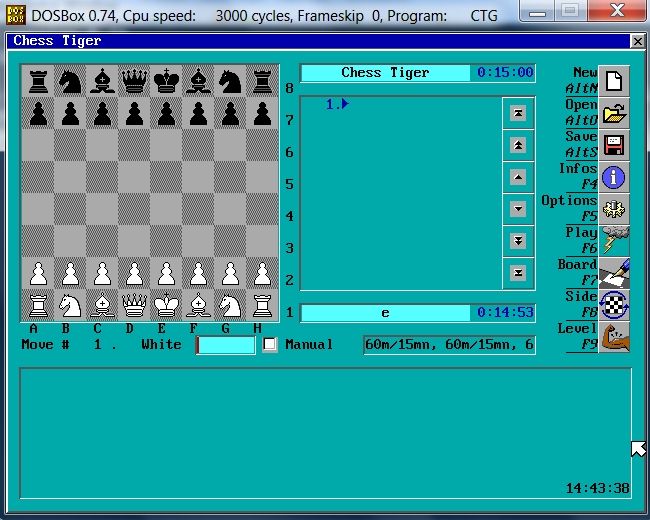Click the Side switch checkered icon
The height and width of the screenshot is (520, 650).
[x=614, y=305]
